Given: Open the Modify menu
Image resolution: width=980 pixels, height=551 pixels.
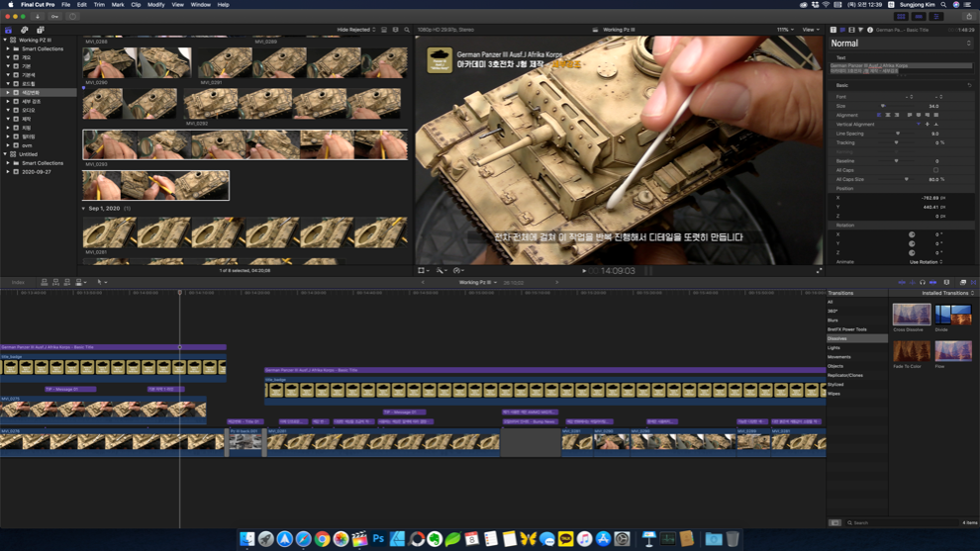Looking at the screenshot, I should click(156, 5).
